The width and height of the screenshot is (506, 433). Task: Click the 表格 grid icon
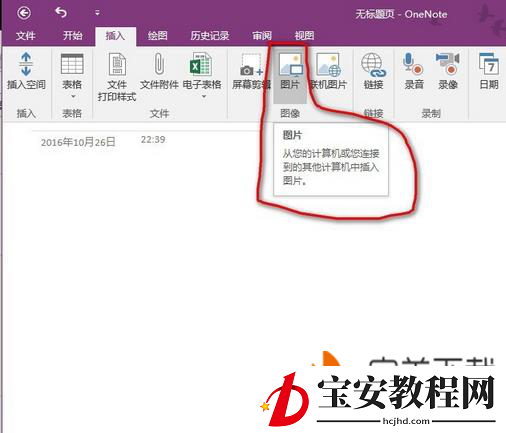(x=72, y=64)
